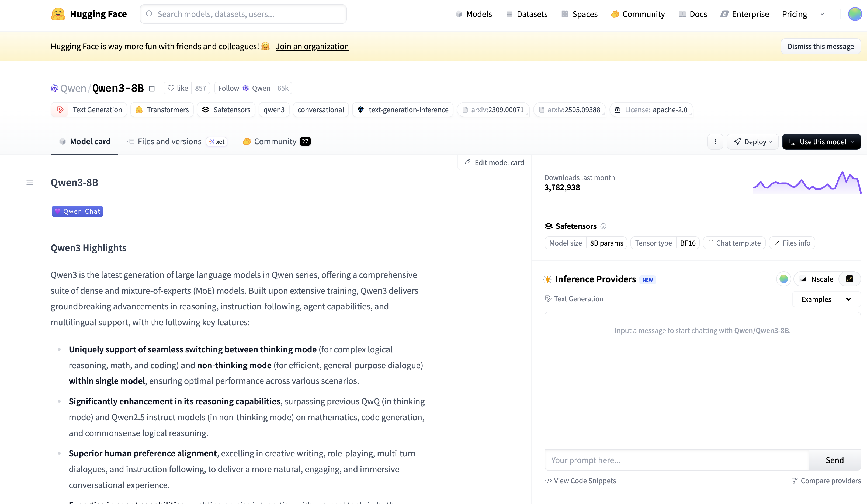Open Docs from the navbar
The image size is (867, 504).
click(693, 14)
